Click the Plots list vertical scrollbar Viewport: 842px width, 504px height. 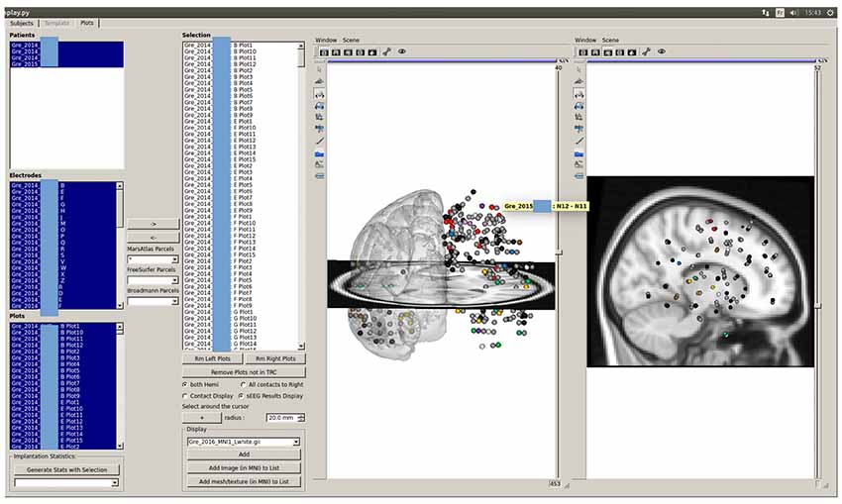[x=119, y=386]
